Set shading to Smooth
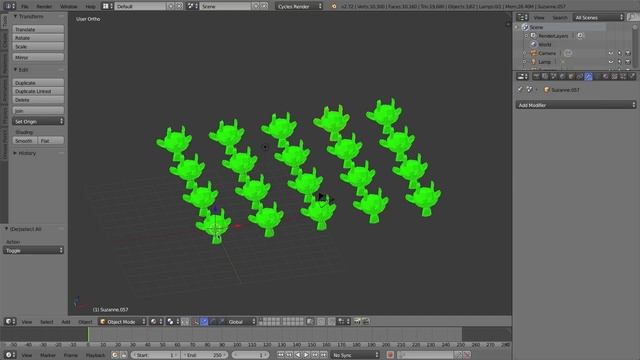The width and height of the screenshot is (640, 360). pyautogui.click(x=25, y=141)
